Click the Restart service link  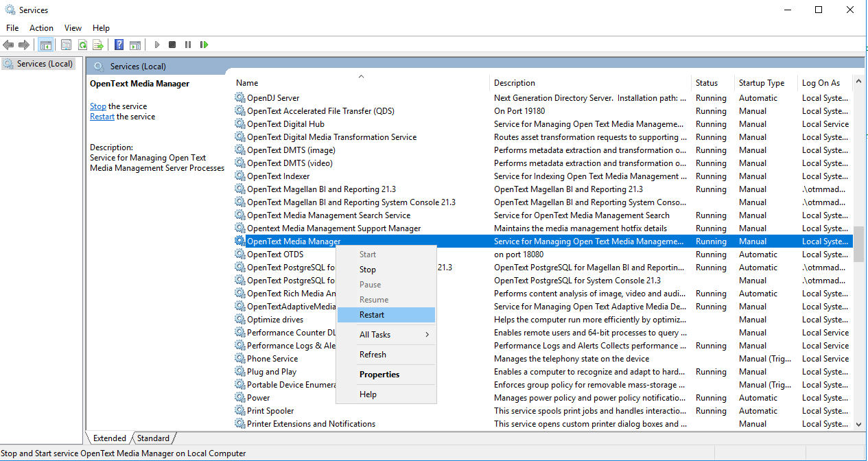click(x=102, y=116)
